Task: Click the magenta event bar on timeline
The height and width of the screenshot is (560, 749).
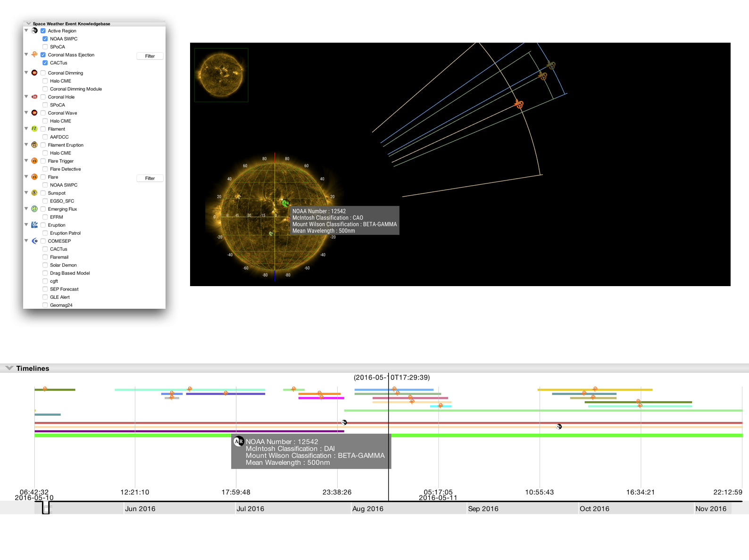Action: [321, 398]
